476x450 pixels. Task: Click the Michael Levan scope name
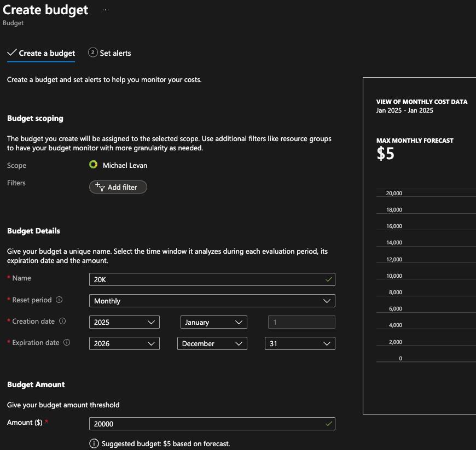[125, 165]
